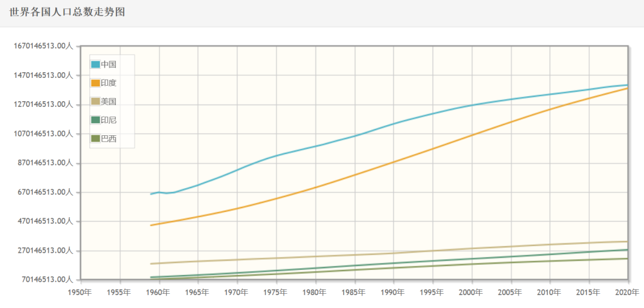
Task: Click the 870146513.00人 y-axis label
Action: pyautogui.click(x=45, y=162)
